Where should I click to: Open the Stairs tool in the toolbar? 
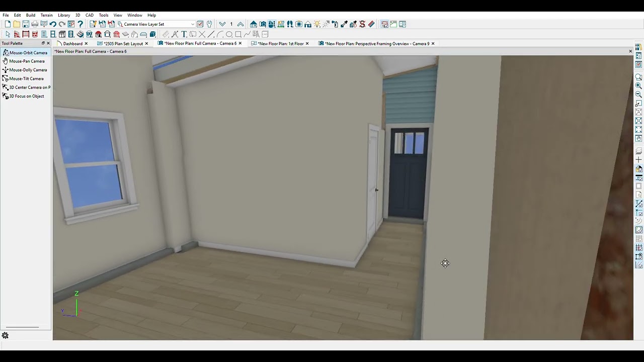[80, 34]
